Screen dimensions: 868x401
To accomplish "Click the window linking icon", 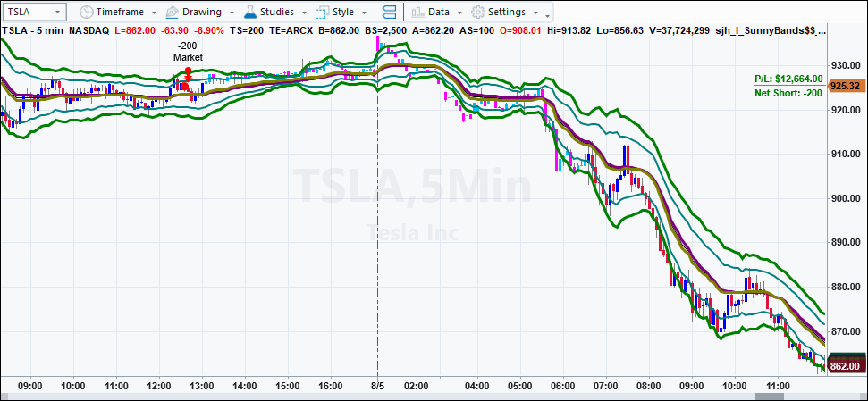I will 389,12.
